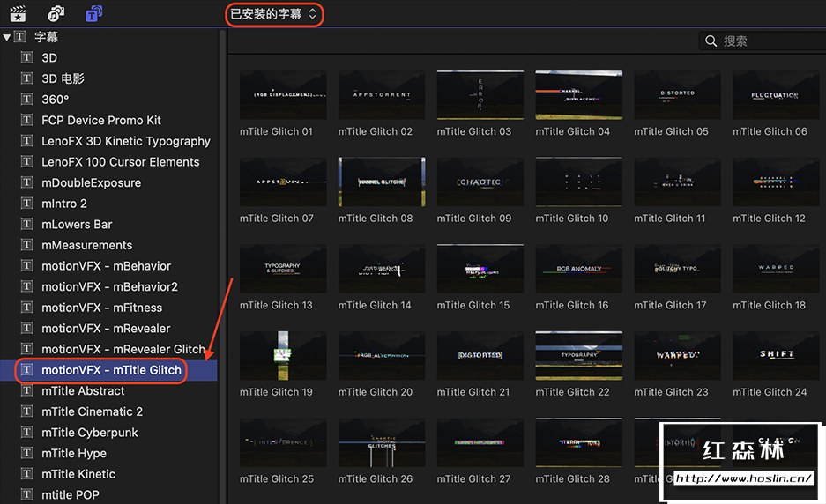Select mTitle Glitch 24 thumbnail

[x=776, y=356]
